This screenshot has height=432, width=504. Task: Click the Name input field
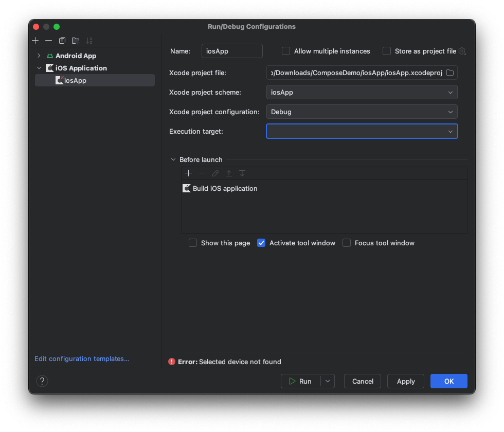click(x=232, y=51)
